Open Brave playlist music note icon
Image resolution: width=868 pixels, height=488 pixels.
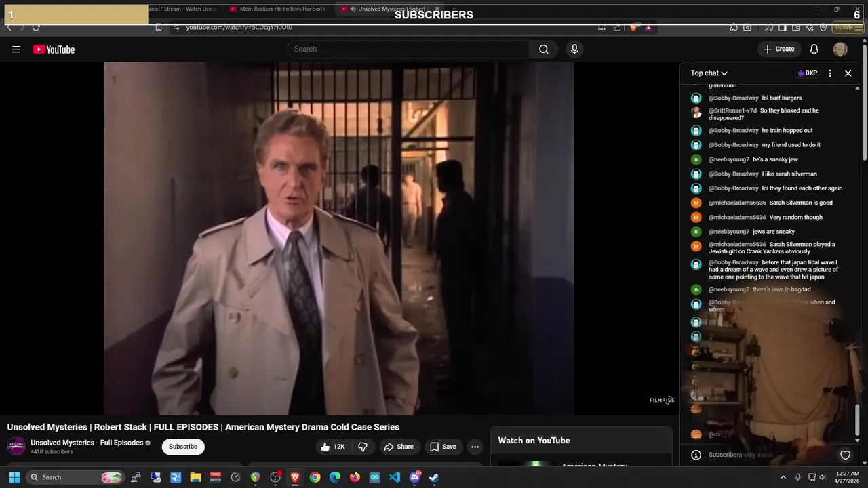(769, 27)
